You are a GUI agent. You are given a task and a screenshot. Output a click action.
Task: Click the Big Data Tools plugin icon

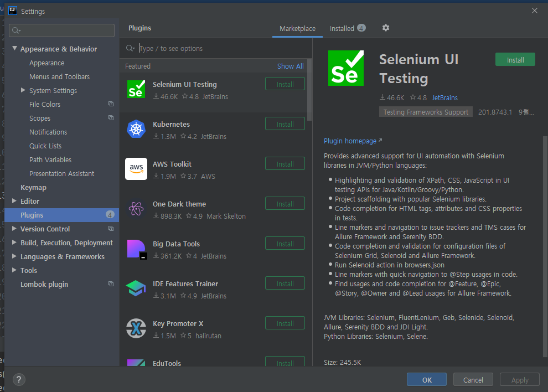[137, 249]
